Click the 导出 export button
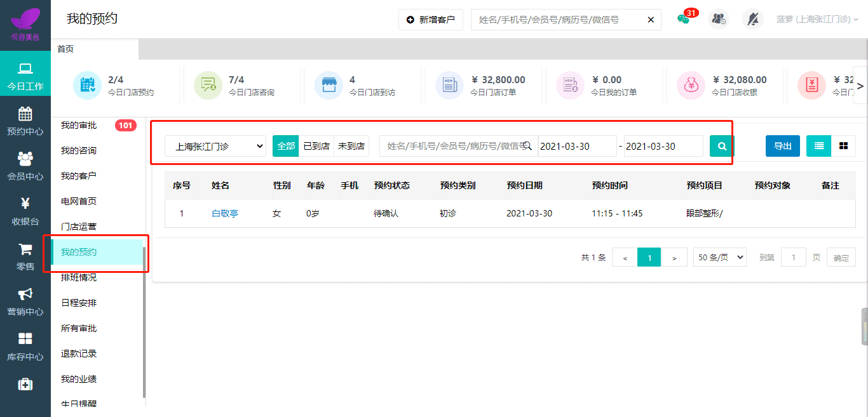Screen dimensions: 868x417 782,146
